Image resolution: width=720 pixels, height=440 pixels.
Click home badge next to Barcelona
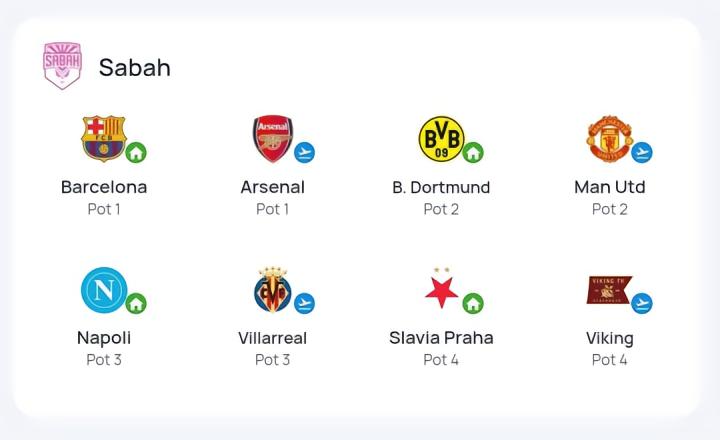pyautogui.click(x=136, y=152)
